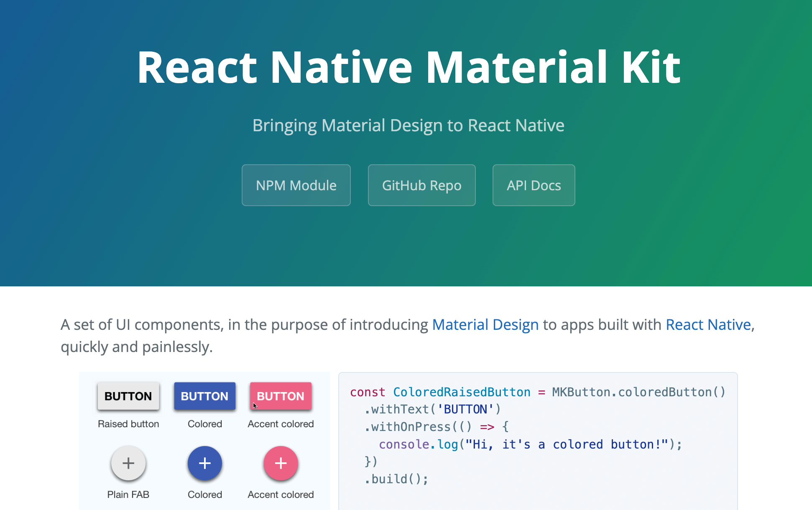Click the pink Accent colored FAB icon

click(281, 463)
